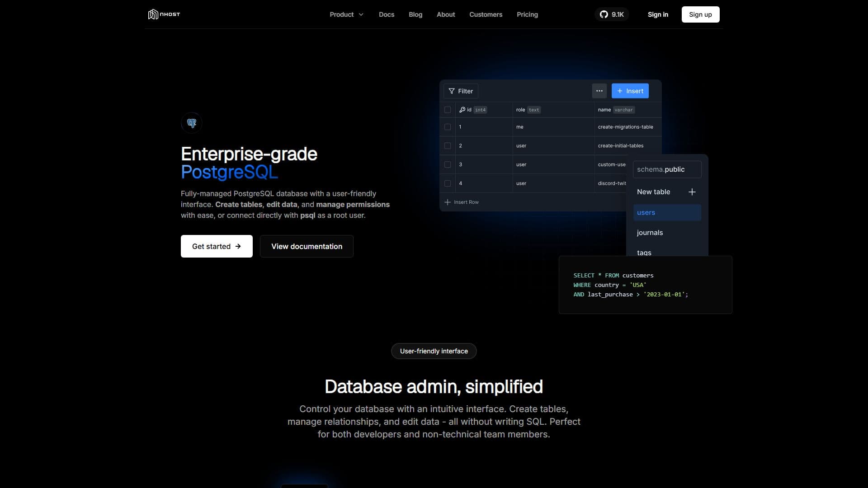Click the blue Insert button
Image resolution: width=868 pixels, height=488 pixels.
coord(630,91)
